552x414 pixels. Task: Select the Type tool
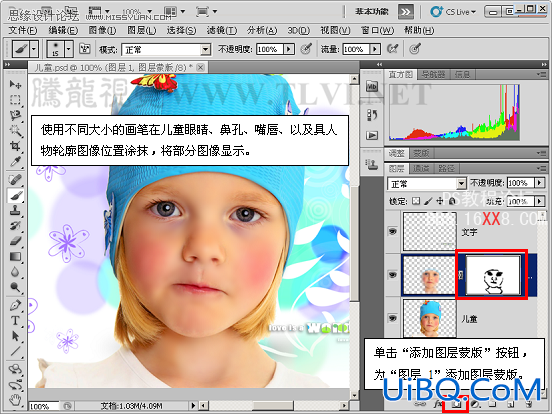[15, 321]
